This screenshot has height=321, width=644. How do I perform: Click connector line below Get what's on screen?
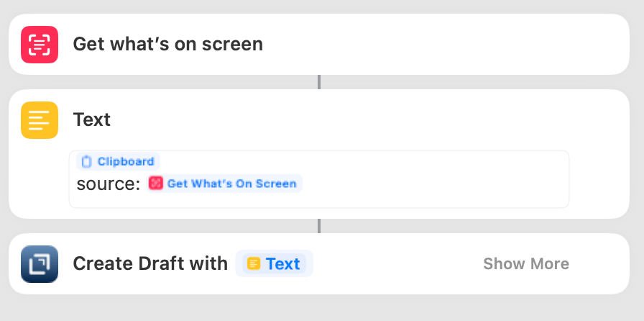(x=319, y=82)
